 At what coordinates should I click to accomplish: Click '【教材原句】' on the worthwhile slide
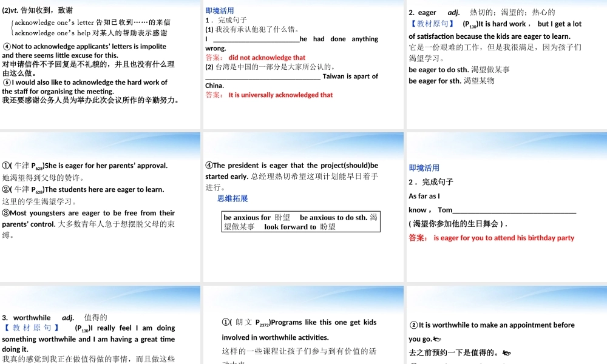[x=32, y=328]
